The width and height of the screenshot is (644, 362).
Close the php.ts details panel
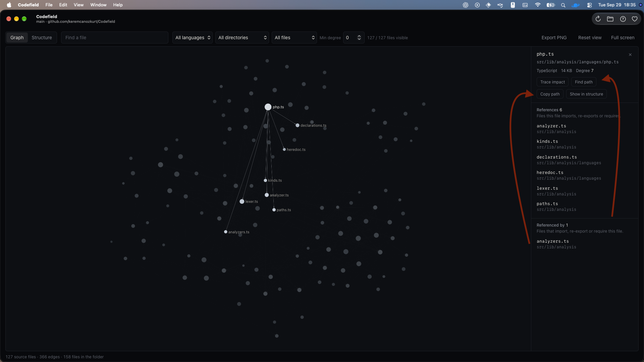point(630,55)
